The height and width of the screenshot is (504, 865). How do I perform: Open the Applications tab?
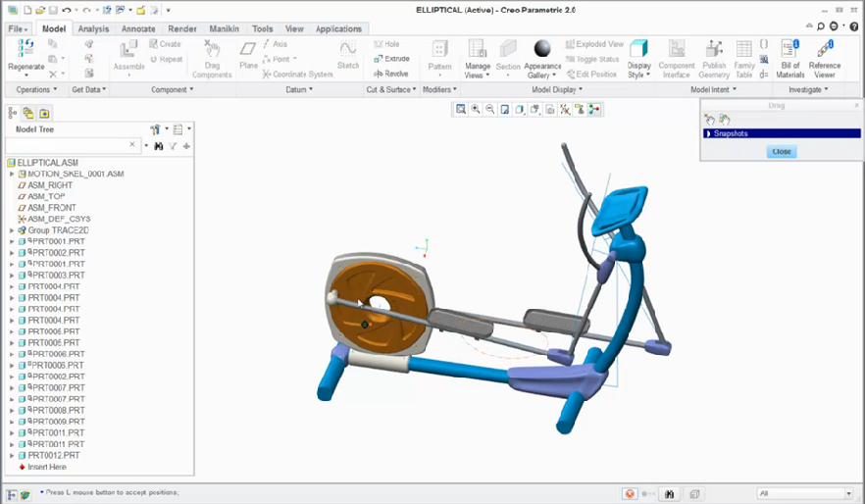tap(338, 28)
